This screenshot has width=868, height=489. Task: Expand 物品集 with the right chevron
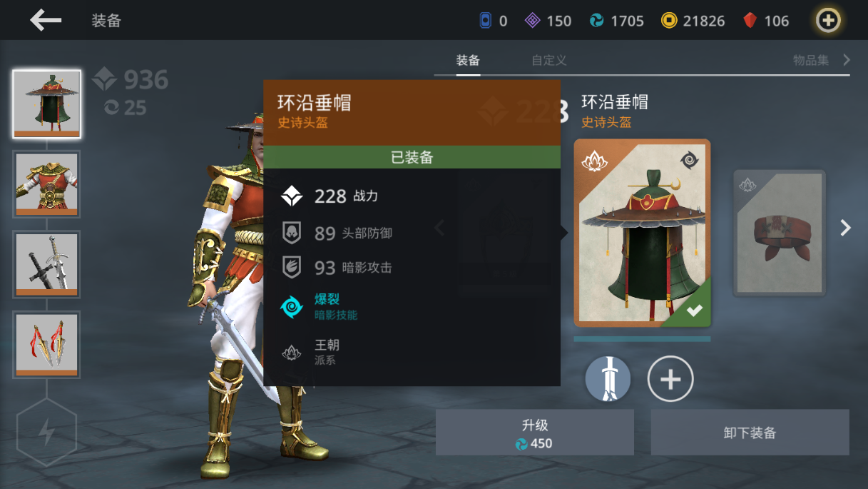point(847,60)
